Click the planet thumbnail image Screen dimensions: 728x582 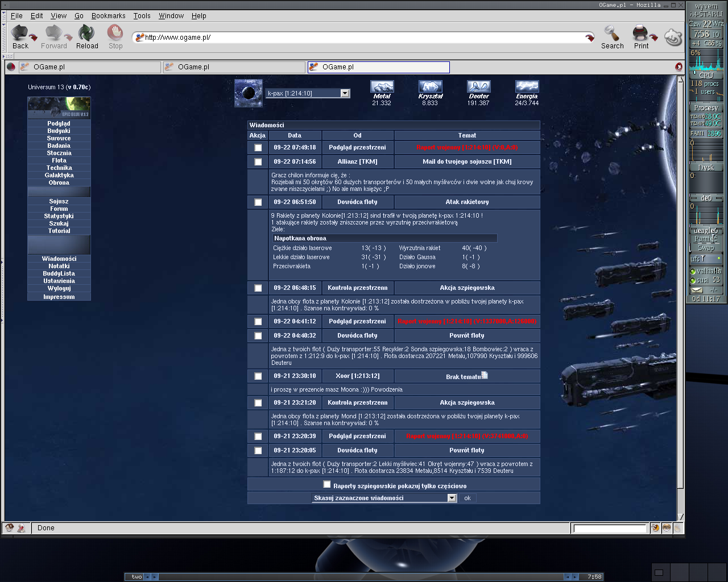tap(249, 93)
